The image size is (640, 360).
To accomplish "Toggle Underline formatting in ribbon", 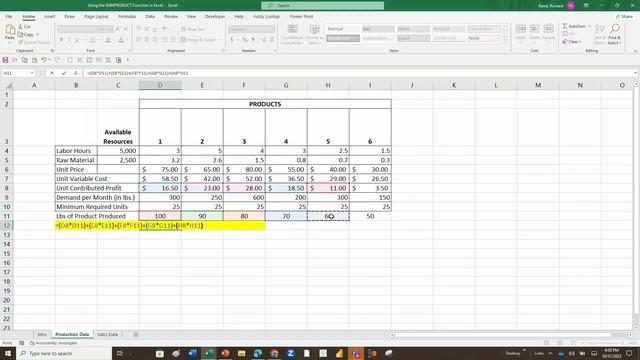I will [77, 40].
